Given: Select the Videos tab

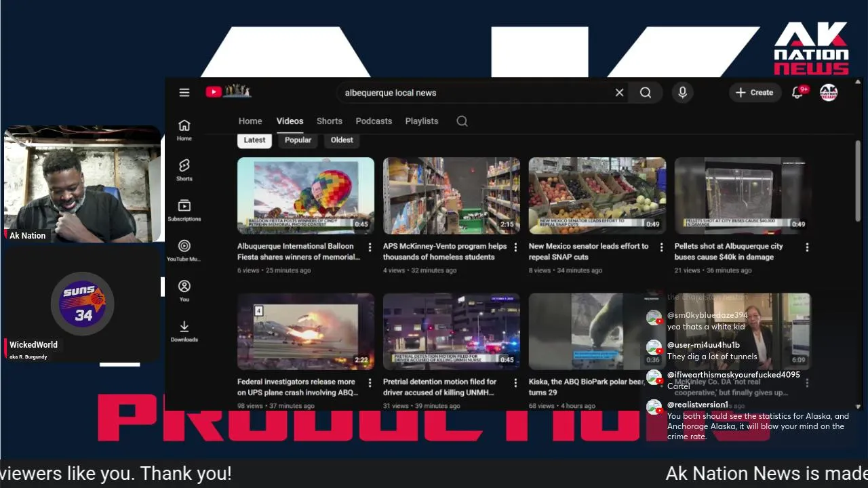Looking at the screenshot, I should point(290,121).
